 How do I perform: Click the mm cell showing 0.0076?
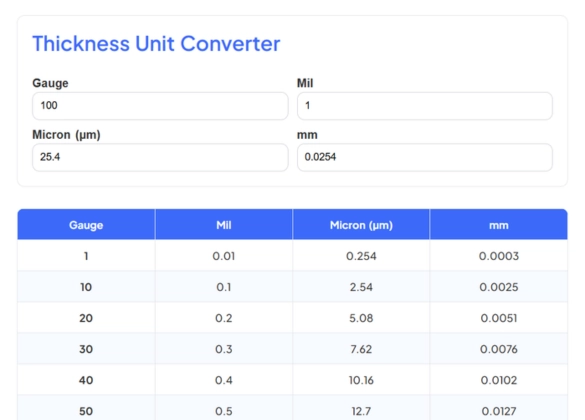[x=499, y=349]
